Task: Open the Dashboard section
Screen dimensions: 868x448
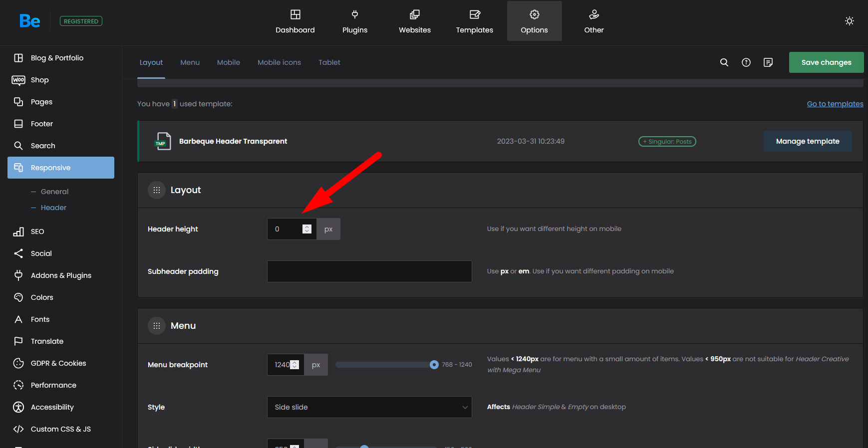Action: pyautogui.click(x=295, y=21)
